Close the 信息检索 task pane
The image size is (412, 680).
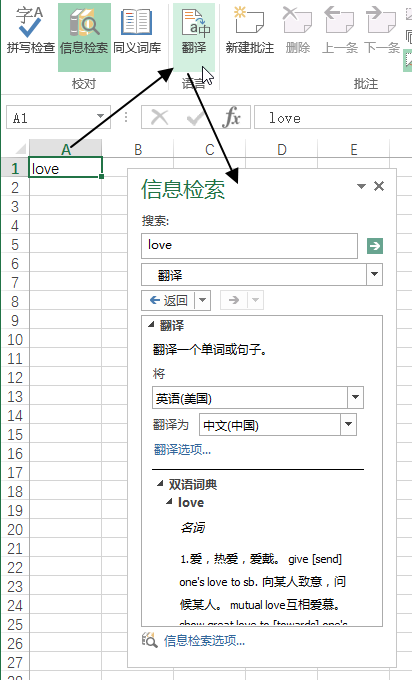[x=379, y=186]
